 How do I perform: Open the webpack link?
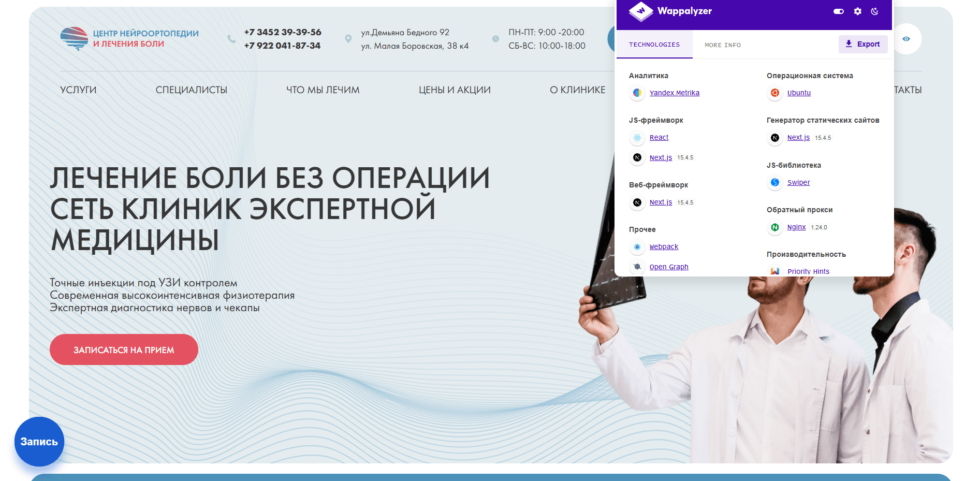tap(664, 246)
